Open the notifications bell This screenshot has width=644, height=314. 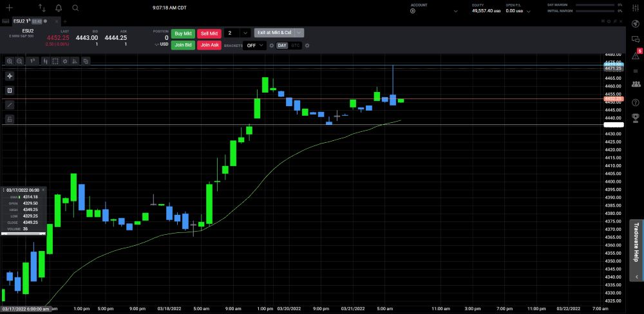pos(59,8)
